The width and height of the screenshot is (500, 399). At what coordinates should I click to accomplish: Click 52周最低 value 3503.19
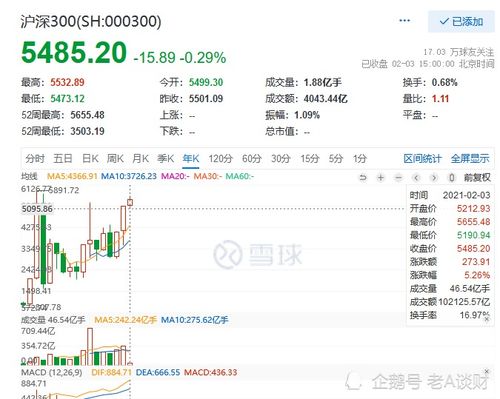87,131
